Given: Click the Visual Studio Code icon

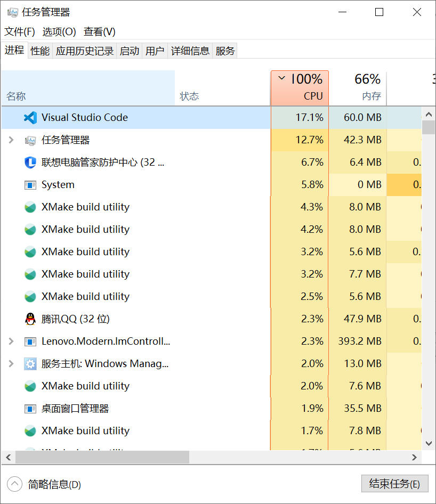Looking at the screenshot, I should 30,118.
